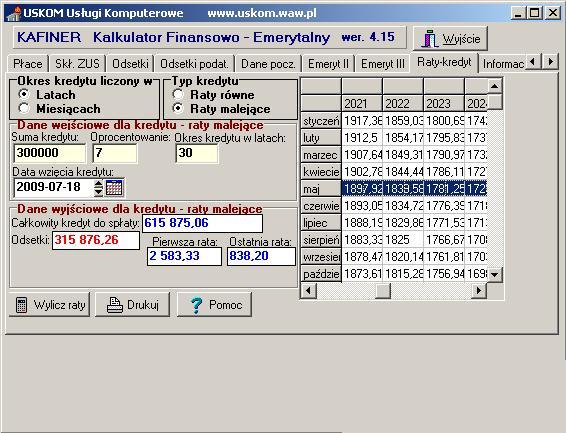Click the Ostatnia rata value field

[x=261, y=256]
